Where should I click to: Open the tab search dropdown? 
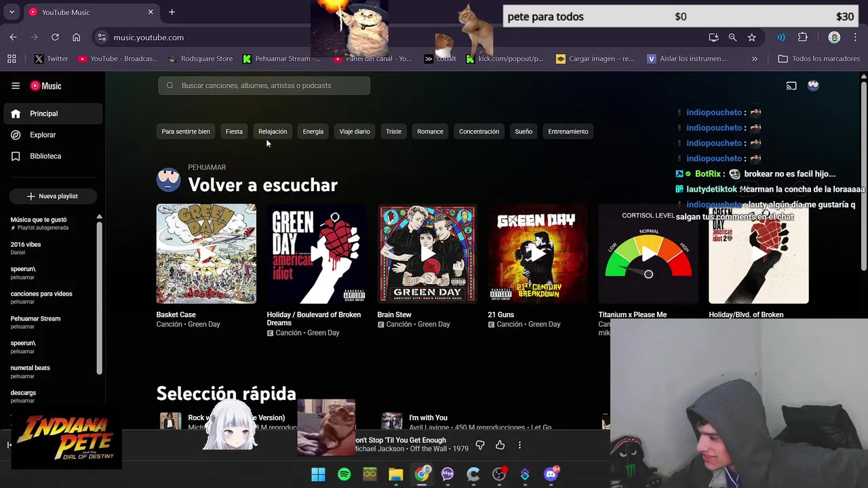click(12, 12)
